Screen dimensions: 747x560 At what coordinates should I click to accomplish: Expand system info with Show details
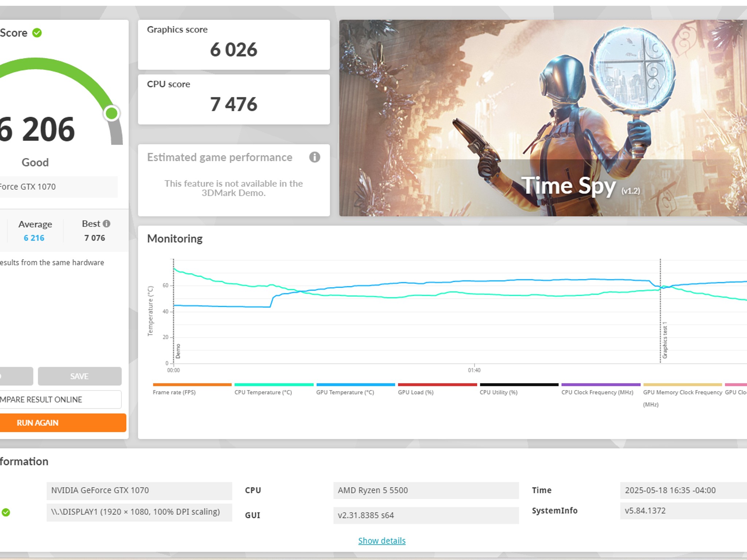382,541
